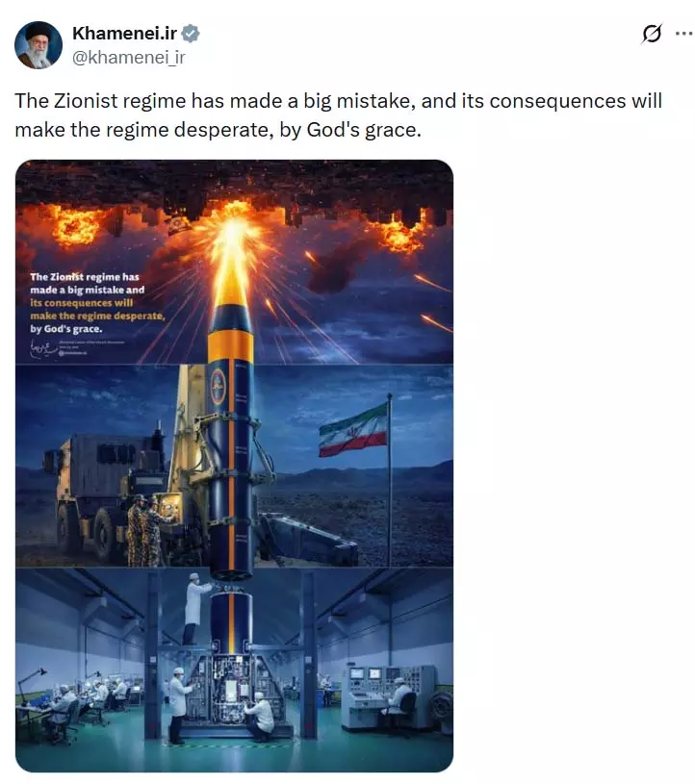Image resolution: width=695 pixels, height=784 pixels.
Task: Click the two soldiers beside the launcher
Action: pyautogui.click(x=145, y=530)
